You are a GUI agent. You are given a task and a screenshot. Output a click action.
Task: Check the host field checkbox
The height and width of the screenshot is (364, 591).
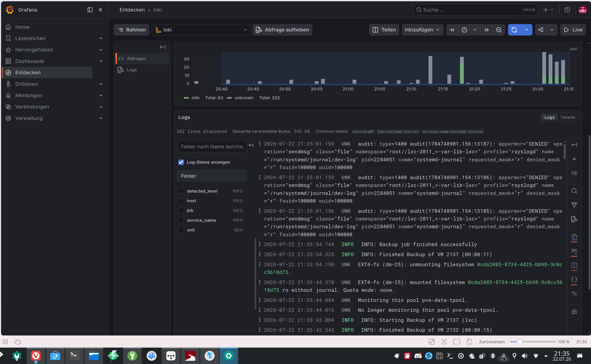point(181,201)
